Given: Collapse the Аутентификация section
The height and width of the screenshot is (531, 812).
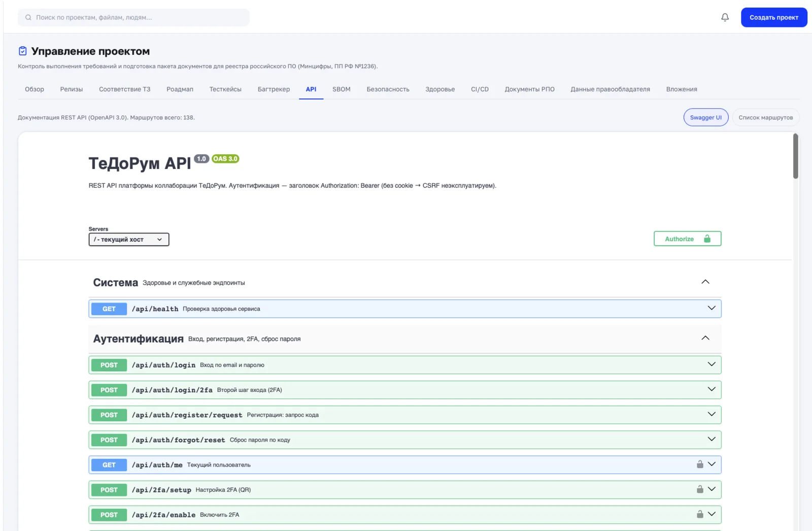Looking at the screenshot, I should tap(705, 338).
